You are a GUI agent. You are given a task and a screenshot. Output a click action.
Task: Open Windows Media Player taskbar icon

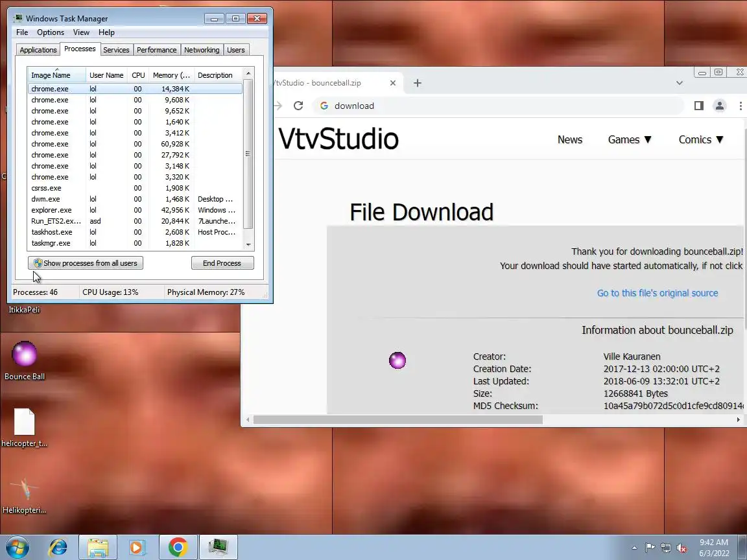point(137,547)
